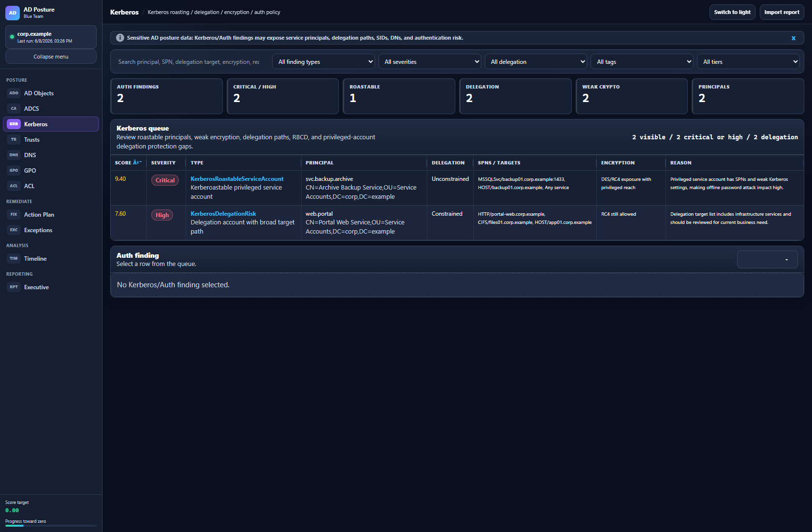The image size is (812, 532).
Task: Open the All finding types dropdown
Action: tap(323, 62)
